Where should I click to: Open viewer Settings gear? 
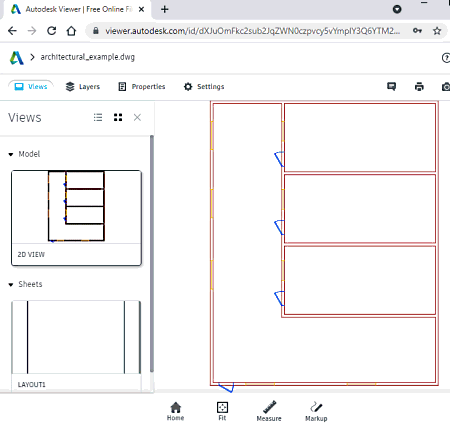[x=204, y=87]
